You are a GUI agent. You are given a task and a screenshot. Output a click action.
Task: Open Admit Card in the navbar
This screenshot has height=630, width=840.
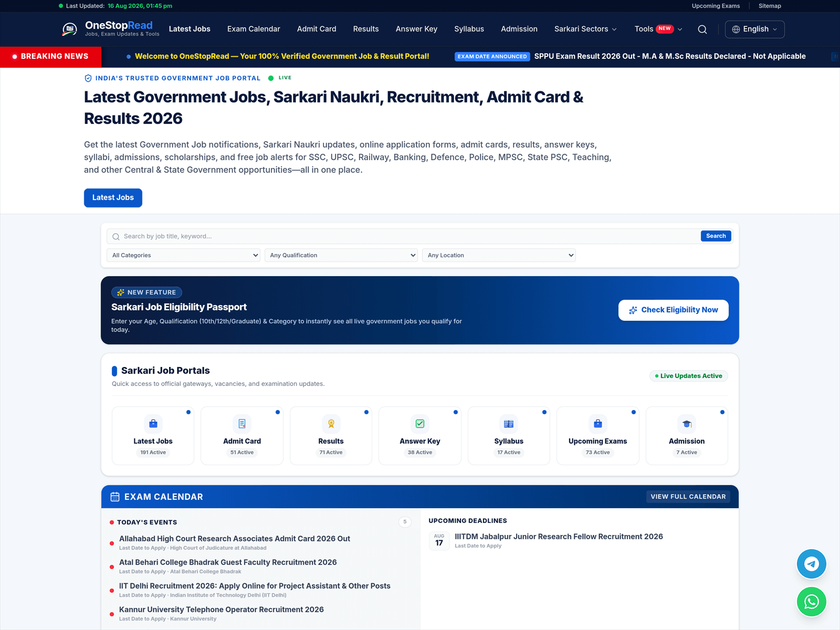pos(317,29)
